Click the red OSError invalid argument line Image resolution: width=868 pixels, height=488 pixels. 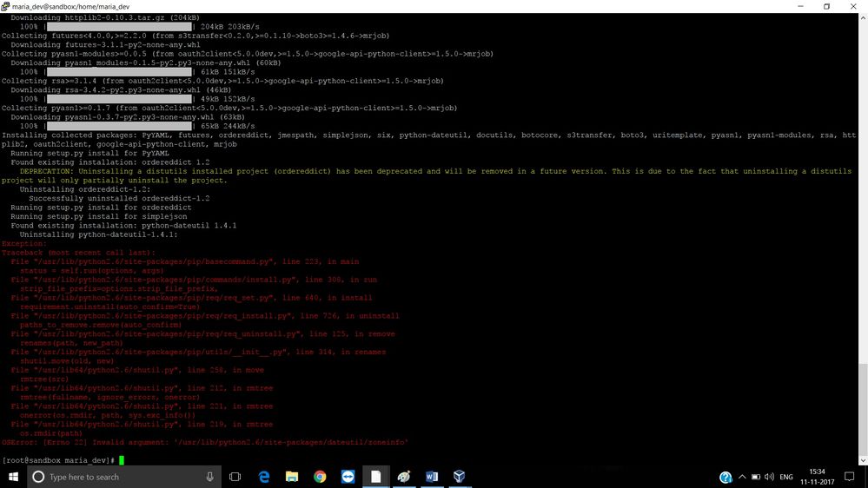pyautogui.click(x=205, y=443)
